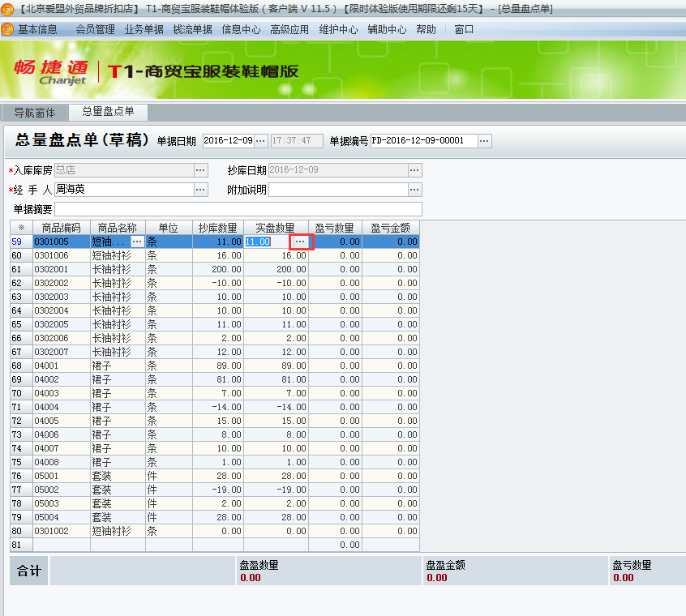Image resolution: width=686 pixels, height=616 pixels.
Task: Open the 业务单据 menu
Action: [144, 29]
